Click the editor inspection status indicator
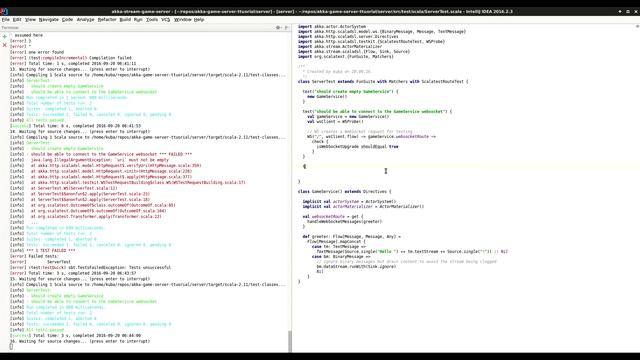The image size is (640, 360). click(x=637, y=26)
